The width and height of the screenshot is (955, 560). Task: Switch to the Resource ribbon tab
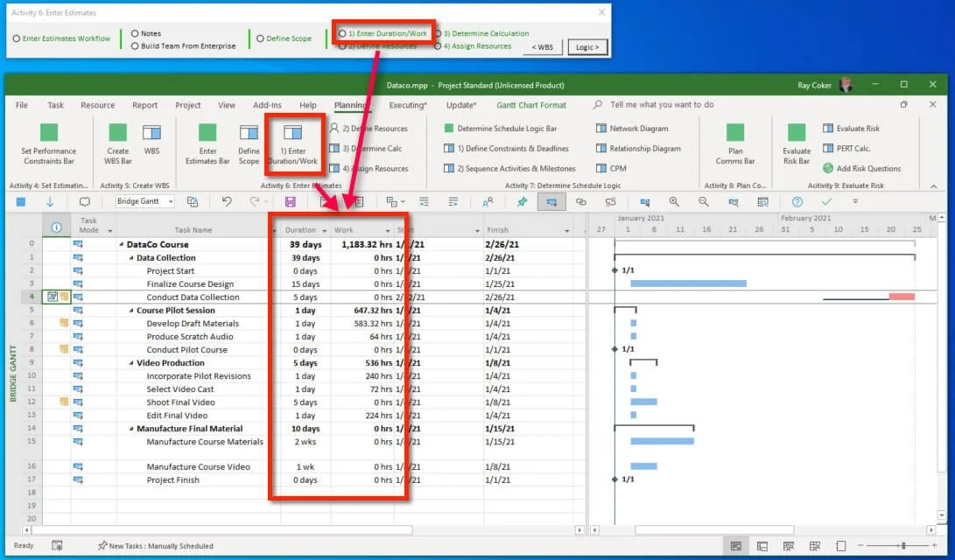(x=97, y=105)
